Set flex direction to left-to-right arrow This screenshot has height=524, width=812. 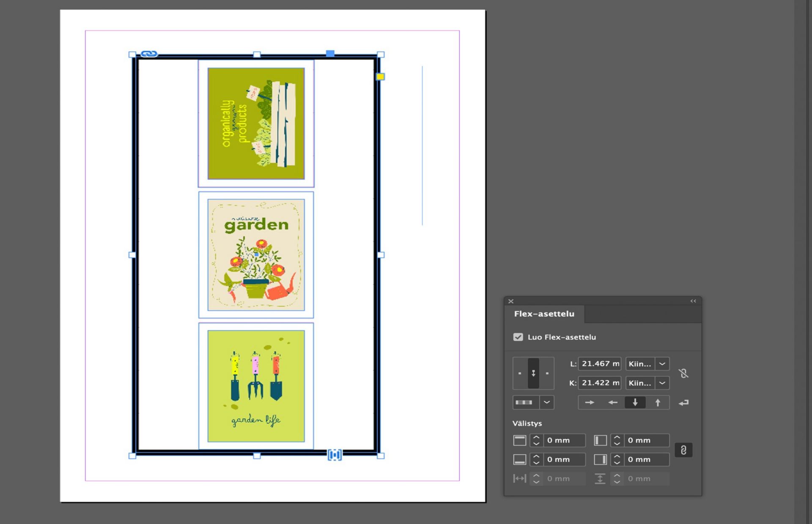coord(590,403)
